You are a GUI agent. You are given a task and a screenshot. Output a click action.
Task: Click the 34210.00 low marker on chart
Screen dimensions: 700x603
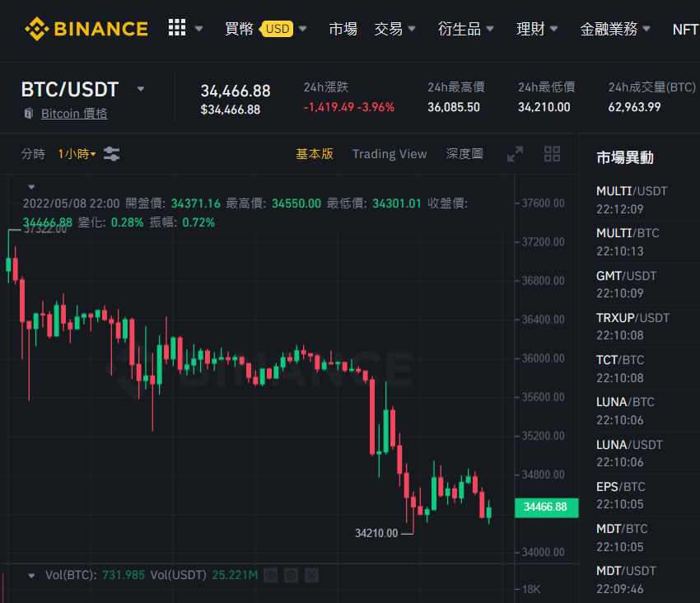[376, 533]
